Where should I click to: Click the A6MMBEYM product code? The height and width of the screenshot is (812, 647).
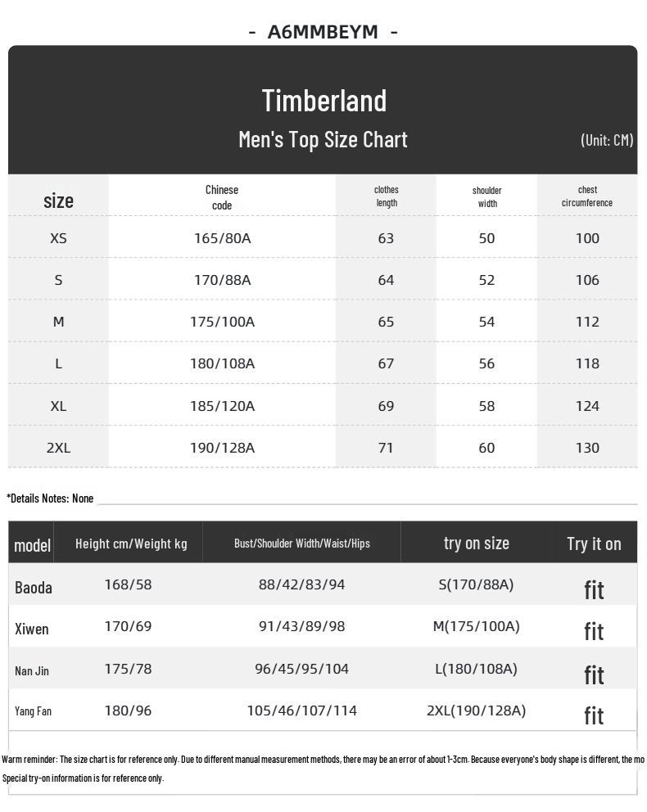[323, 32]
